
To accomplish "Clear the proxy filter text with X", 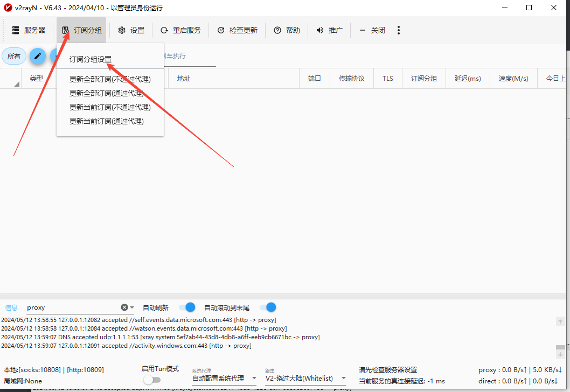I will pos(124,307).
